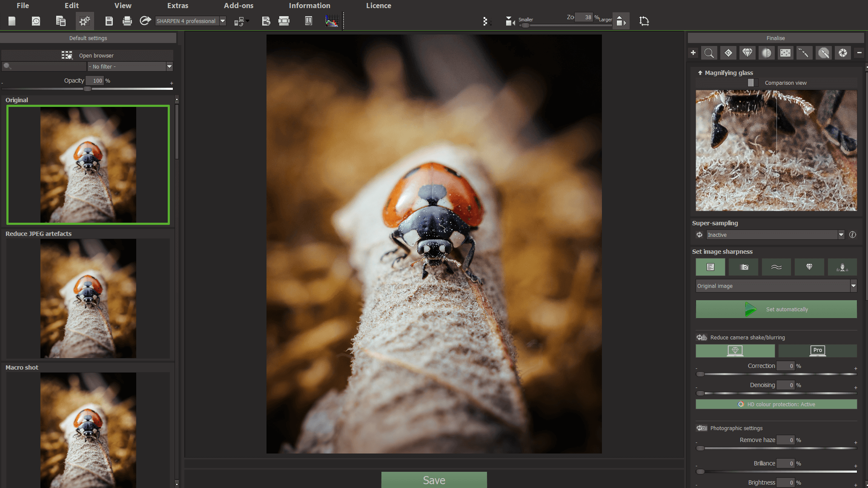
Task: Select the gem sharpen tool in Finalise
Action: tap(748, 53)
